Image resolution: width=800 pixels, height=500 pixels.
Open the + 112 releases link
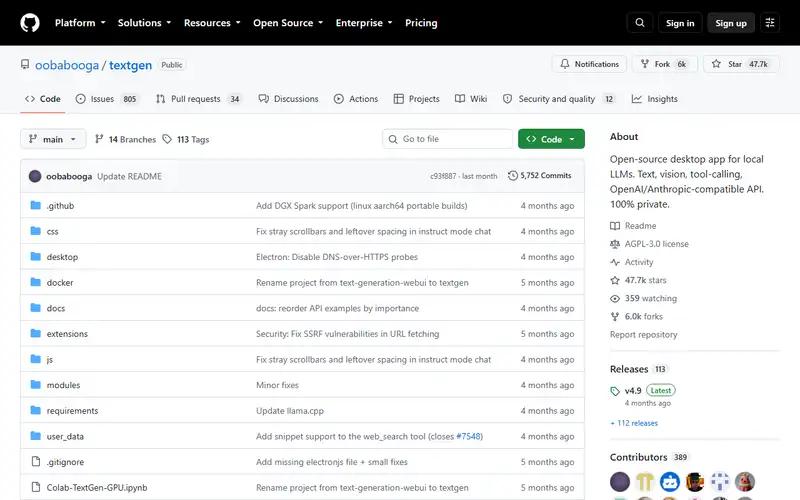click(634, 423)
